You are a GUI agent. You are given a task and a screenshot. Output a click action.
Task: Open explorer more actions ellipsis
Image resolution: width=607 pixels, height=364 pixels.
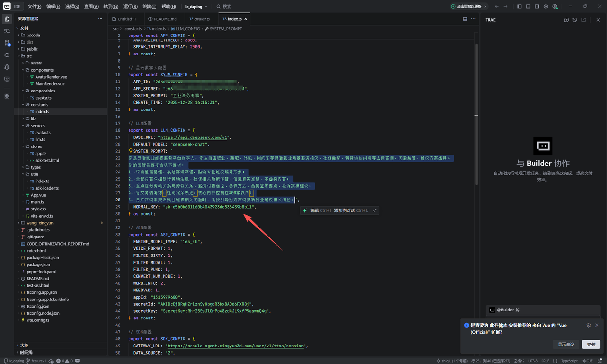click(x=100, y=19)
